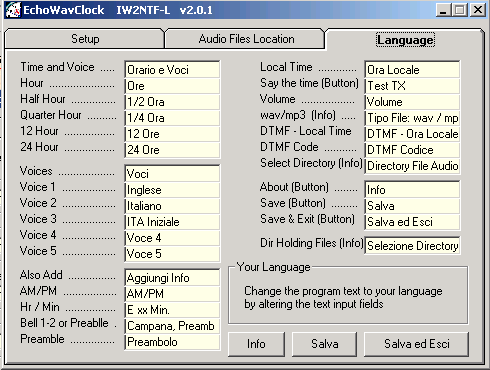
Task: Open the Audio Files Location tab
Action: pyautogui.click(x=246, y=39)
